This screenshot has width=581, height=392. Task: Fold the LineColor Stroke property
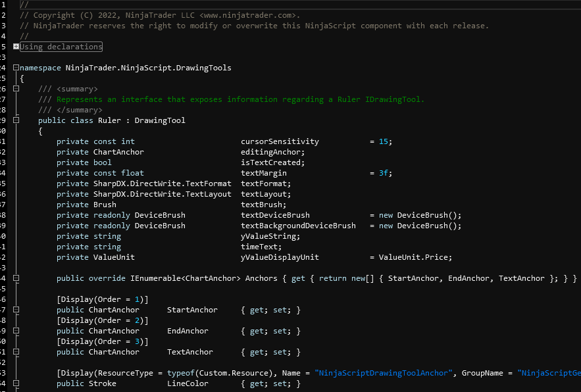[16, 383]
